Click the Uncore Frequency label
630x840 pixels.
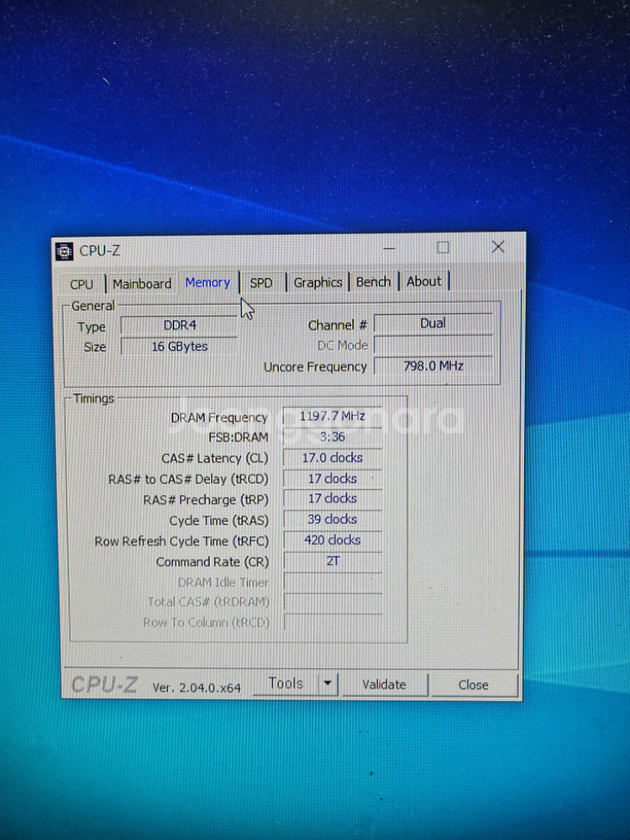pos(315,367)
